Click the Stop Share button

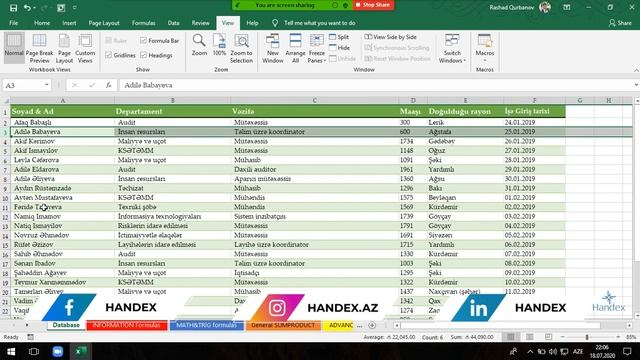pyautogui.click(x=373, y=5)
